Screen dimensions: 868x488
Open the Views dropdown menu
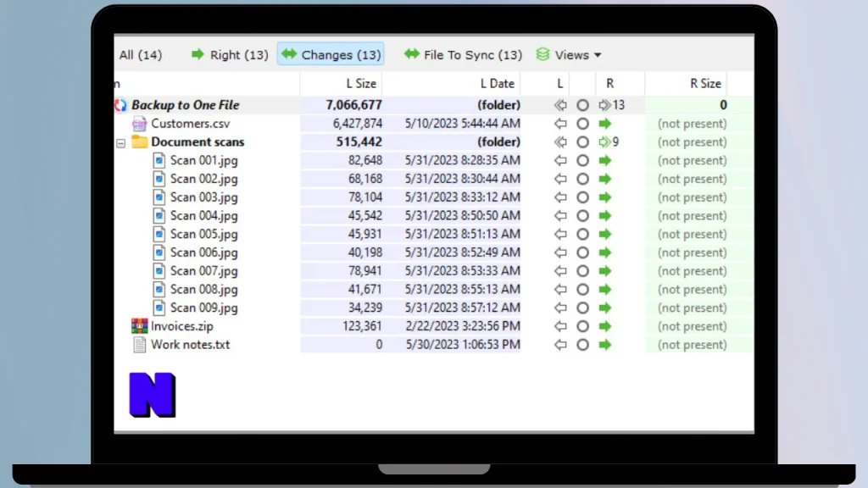[569, 55]
